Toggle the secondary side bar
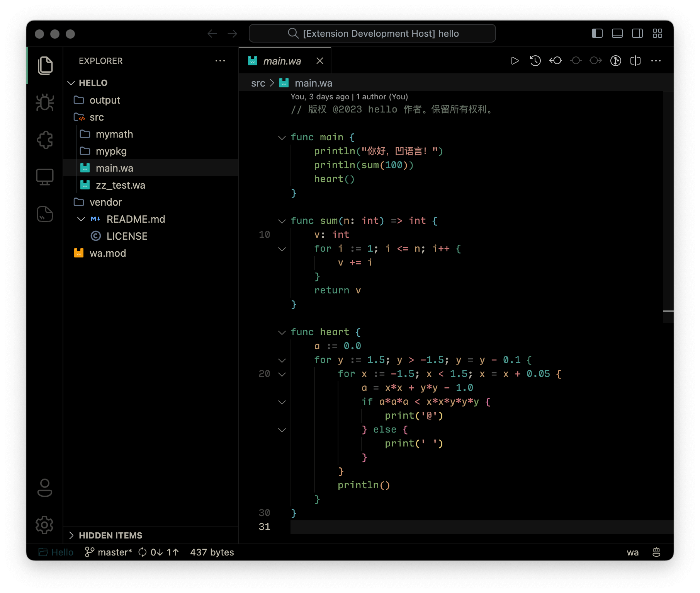The image size is (700, 593). [x=637, y=34]
